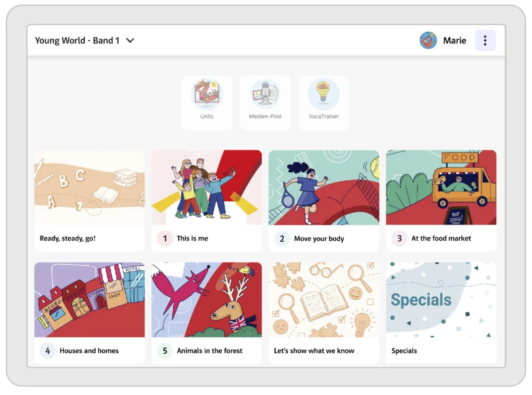Click the Animals in the forest title
The image size is (532, 395).
210,351
